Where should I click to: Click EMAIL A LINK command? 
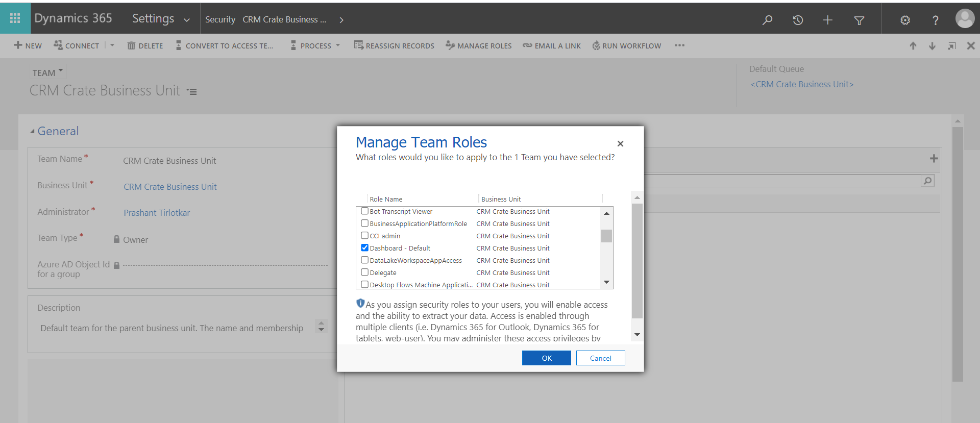click(552, 45)
